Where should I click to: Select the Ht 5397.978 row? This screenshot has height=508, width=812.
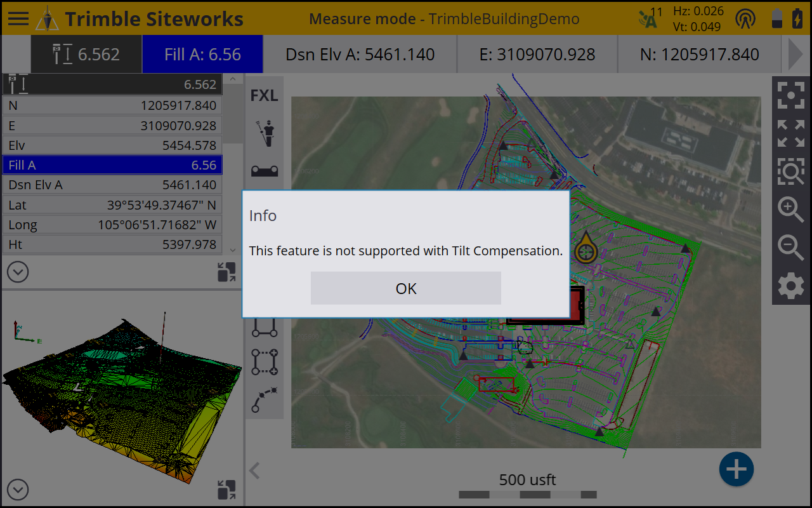(112, 244)
